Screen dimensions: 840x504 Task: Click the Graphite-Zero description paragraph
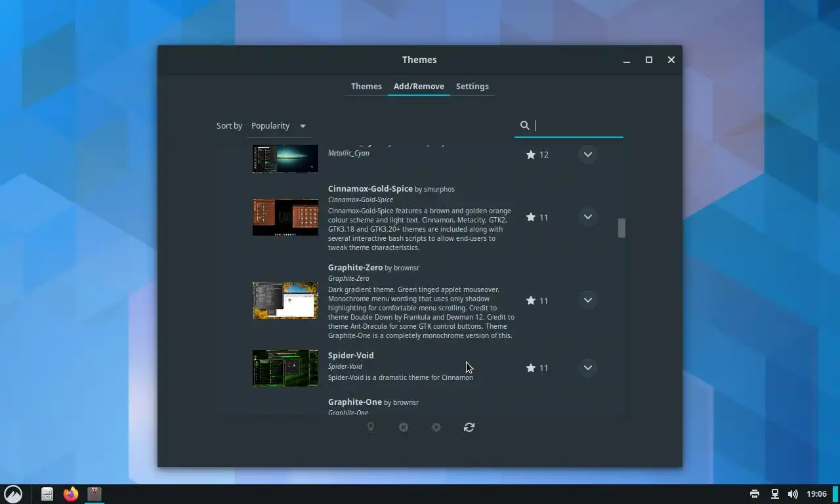tap(421, 312)
